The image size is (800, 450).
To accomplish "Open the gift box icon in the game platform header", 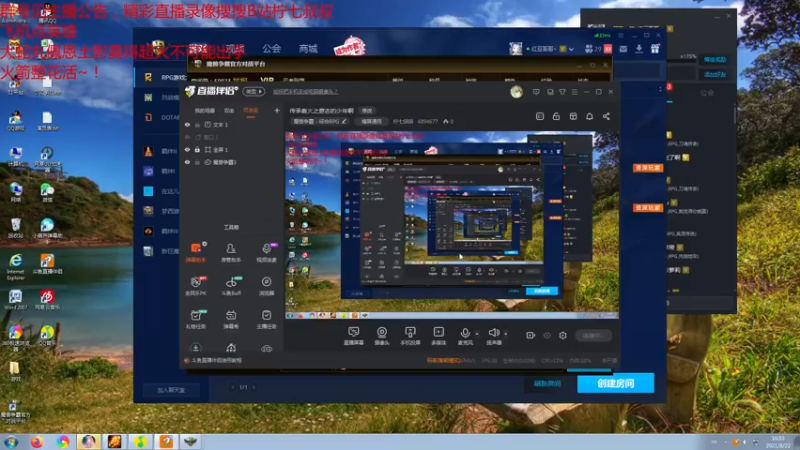I will click(x=655, y=49).
